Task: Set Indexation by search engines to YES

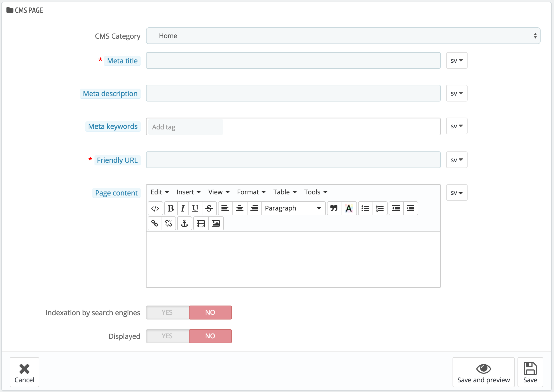Action: (x=167, y=312)
